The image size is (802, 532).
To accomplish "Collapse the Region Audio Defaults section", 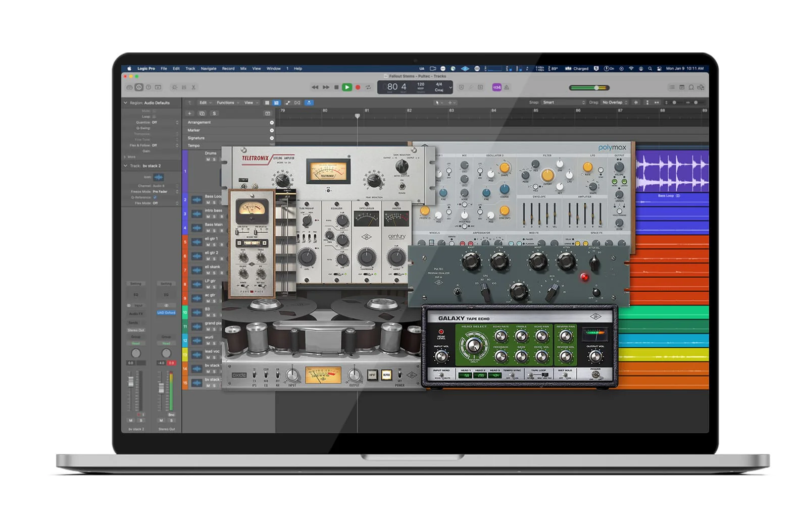I will click(x=126, y=103).
